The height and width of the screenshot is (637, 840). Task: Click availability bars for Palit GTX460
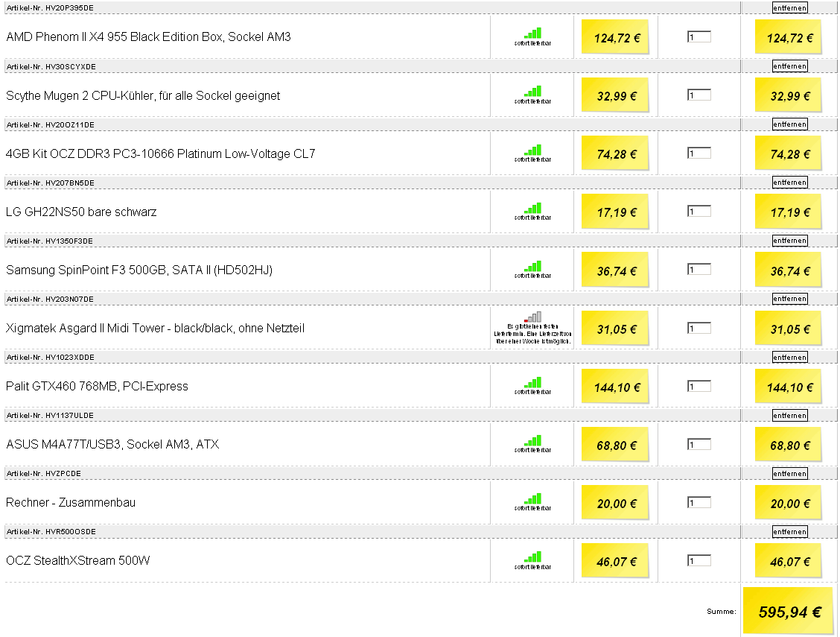pos(533,382)
